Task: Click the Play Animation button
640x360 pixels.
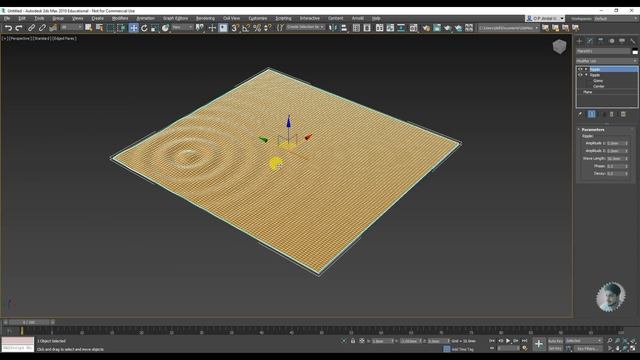Action: (x=508, y=341)
